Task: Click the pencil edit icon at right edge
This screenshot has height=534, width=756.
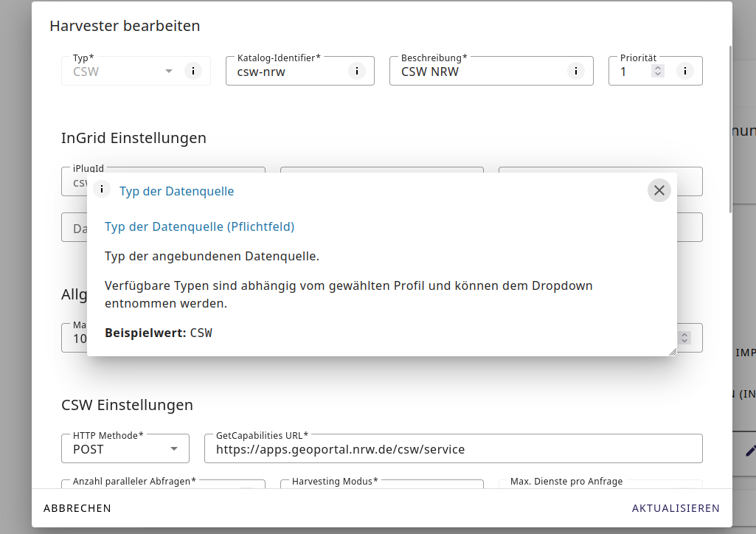Action: tap(749, 450)
